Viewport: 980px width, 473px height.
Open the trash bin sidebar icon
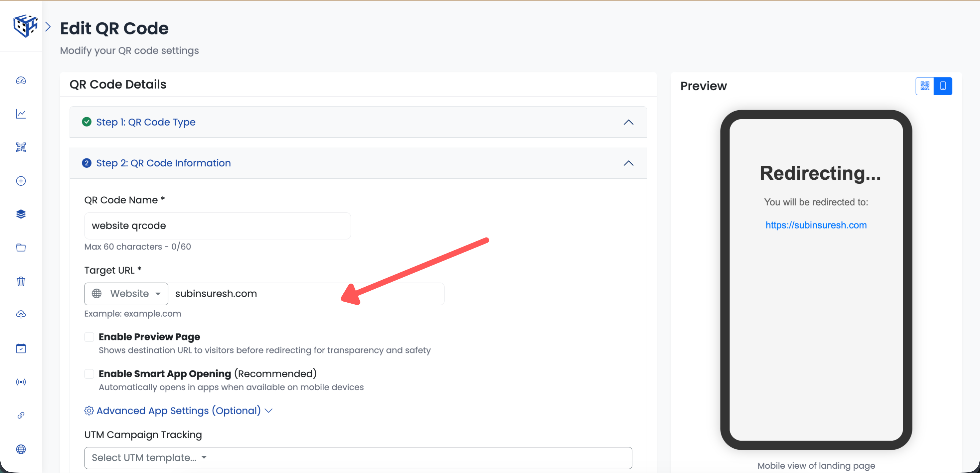[x=21, y=281]
